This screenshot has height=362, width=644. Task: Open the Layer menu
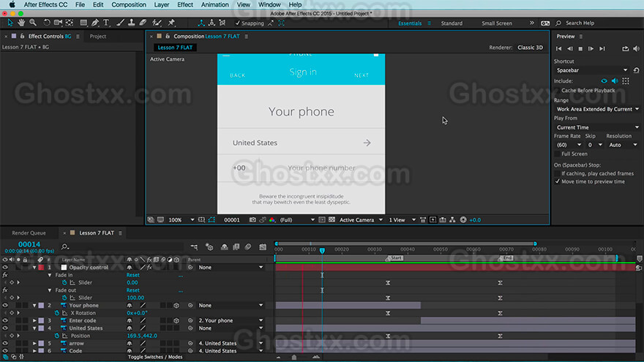[x=162, y=4]
